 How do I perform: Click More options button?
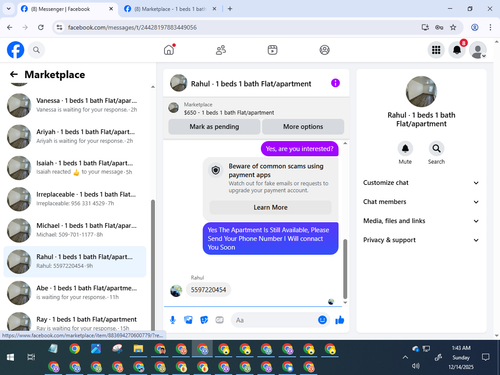(303, 127)
